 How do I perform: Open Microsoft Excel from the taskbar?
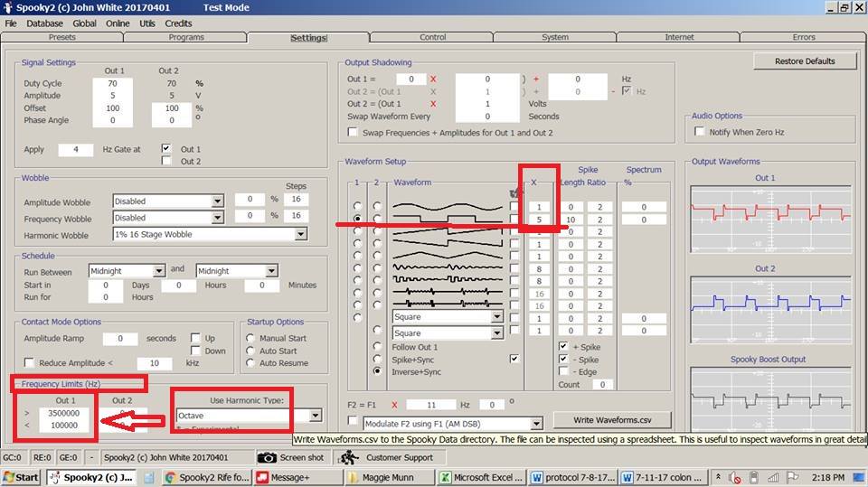pos(482,477)
